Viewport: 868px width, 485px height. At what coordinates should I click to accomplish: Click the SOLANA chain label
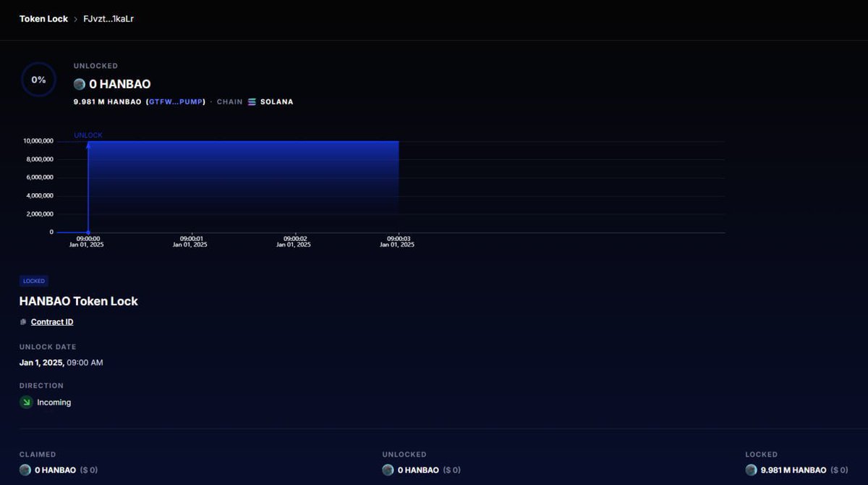tap(276, 102)
